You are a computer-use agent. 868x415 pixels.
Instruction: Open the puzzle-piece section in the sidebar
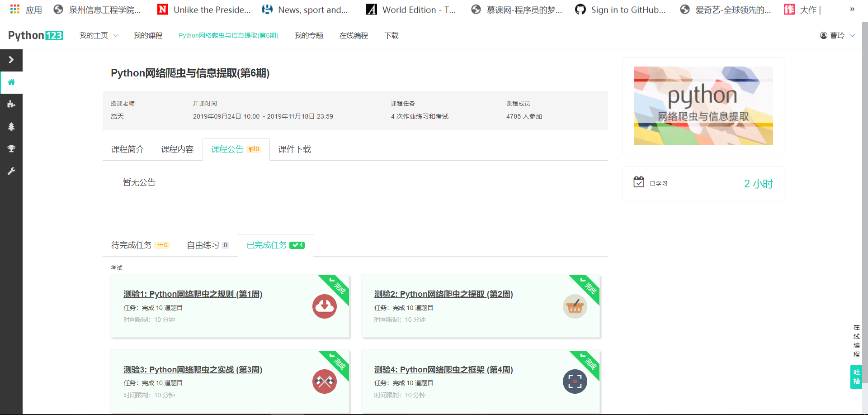tap(11, 104)
